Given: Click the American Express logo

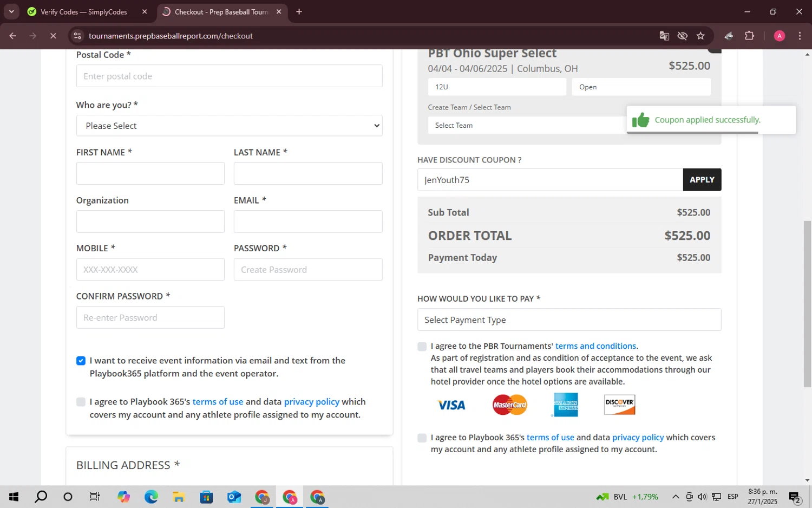Looking at the screenshot, I should tap(566, 405).
